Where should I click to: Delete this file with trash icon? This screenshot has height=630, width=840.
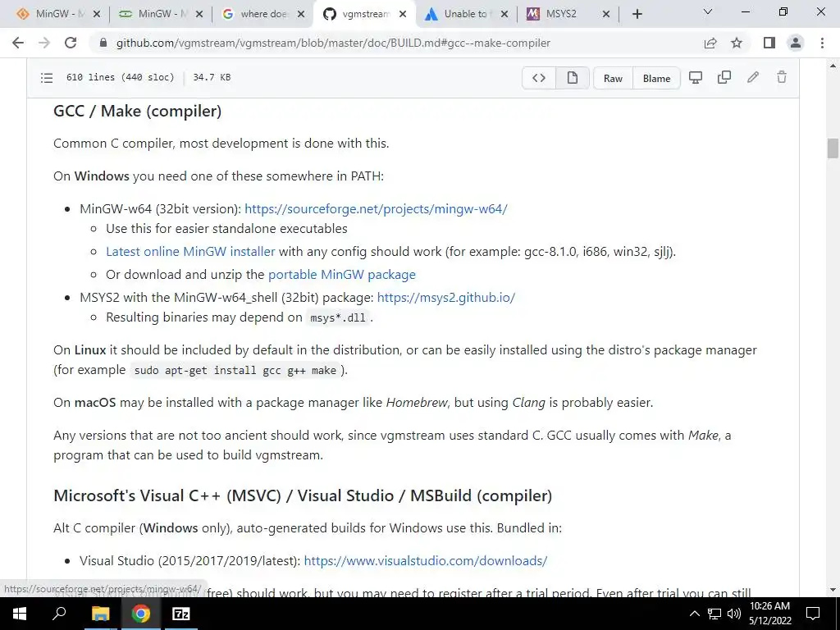click(x=782, y=78)
